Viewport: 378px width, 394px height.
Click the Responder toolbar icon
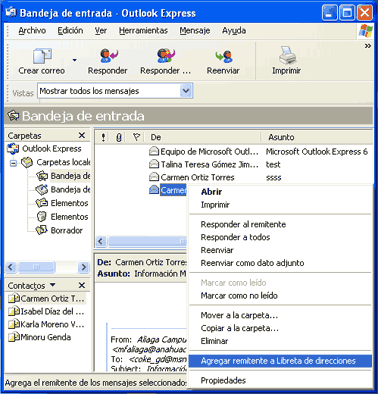pyautogui.click(x=108, y=55)
